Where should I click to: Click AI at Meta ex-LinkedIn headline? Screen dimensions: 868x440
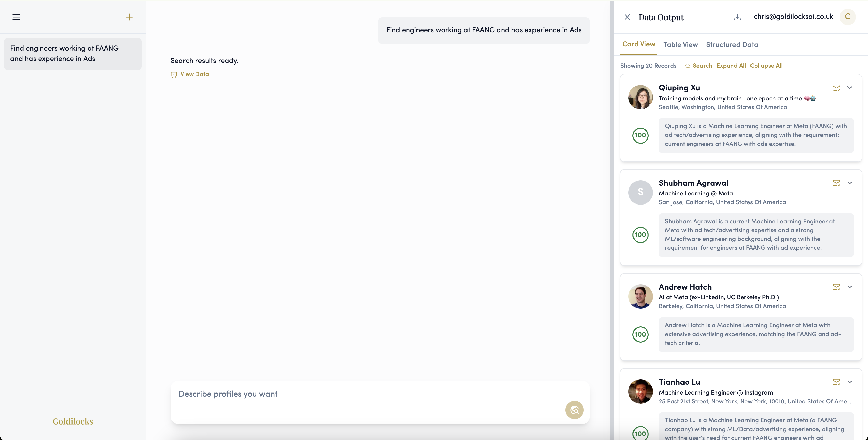pyautogui.click(x=719, y=297)
